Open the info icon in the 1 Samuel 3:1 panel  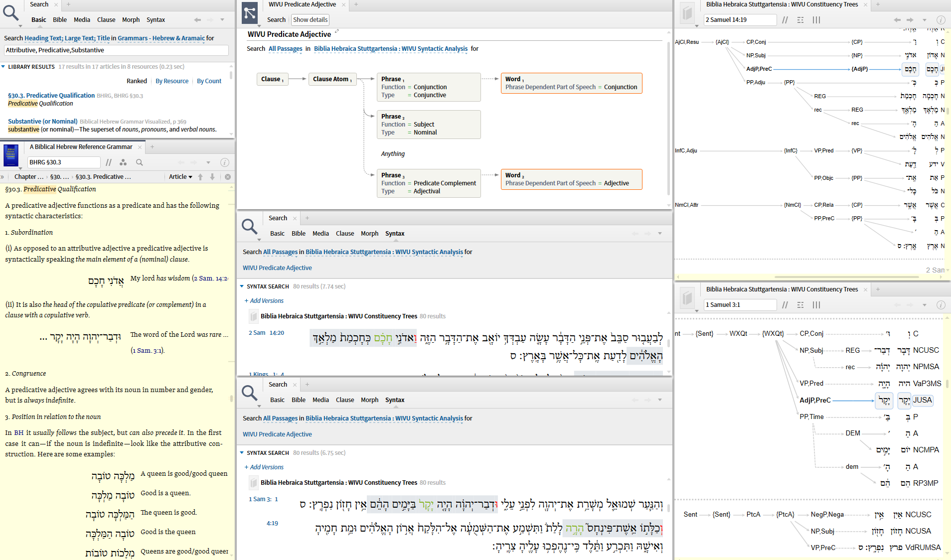(x=941, y=305)
